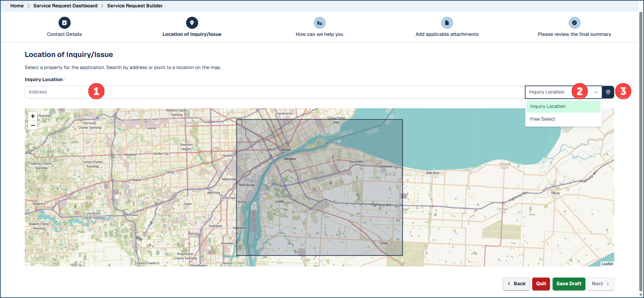The width and height of the screenshot is (644, 298).
Task: Go to Home breadcrumb
Action: point(17,6)
